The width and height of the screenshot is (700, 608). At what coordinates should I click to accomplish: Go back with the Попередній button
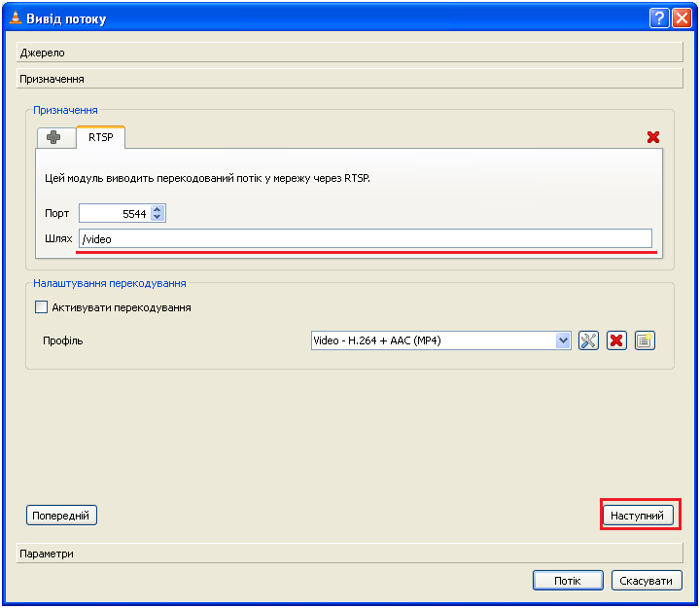click(61, 516)
